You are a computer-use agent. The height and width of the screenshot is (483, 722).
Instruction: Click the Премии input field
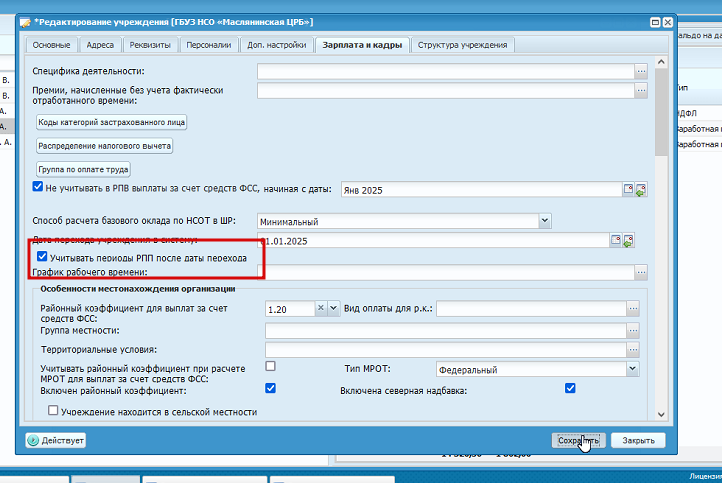click(446, 91)
